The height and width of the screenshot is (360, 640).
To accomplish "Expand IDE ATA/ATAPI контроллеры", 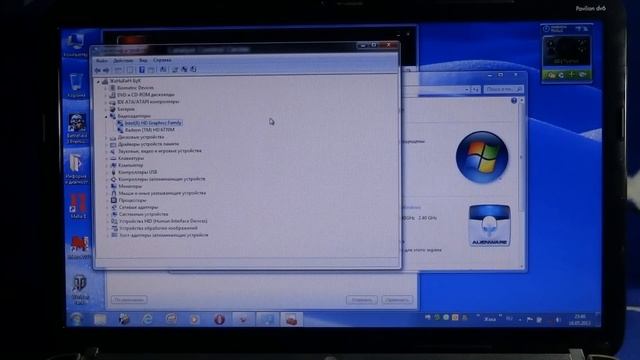I will tap(107, 102).
